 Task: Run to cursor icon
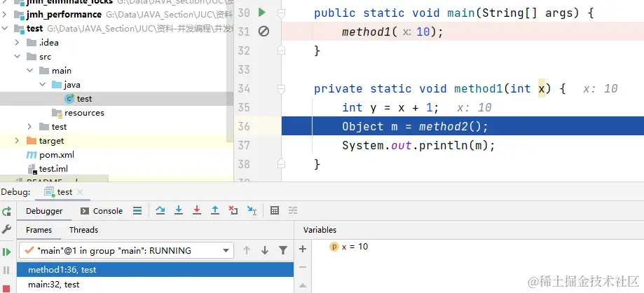tap(252, 211)
